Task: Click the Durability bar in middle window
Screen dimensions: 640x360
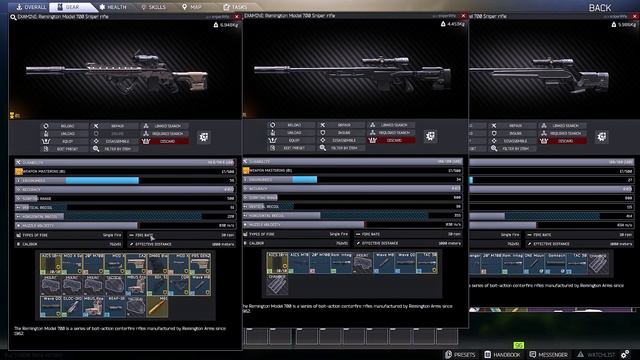Action: (x=353, y=162)
